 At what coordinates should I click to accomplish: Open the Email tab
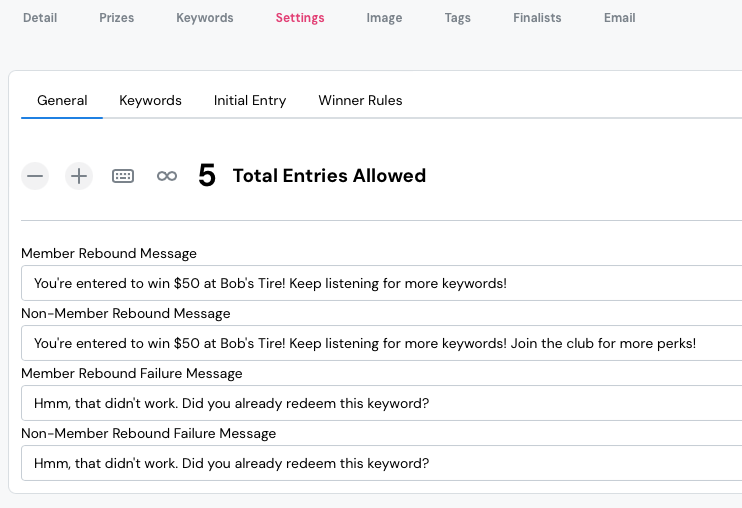(x=619, y=18)
